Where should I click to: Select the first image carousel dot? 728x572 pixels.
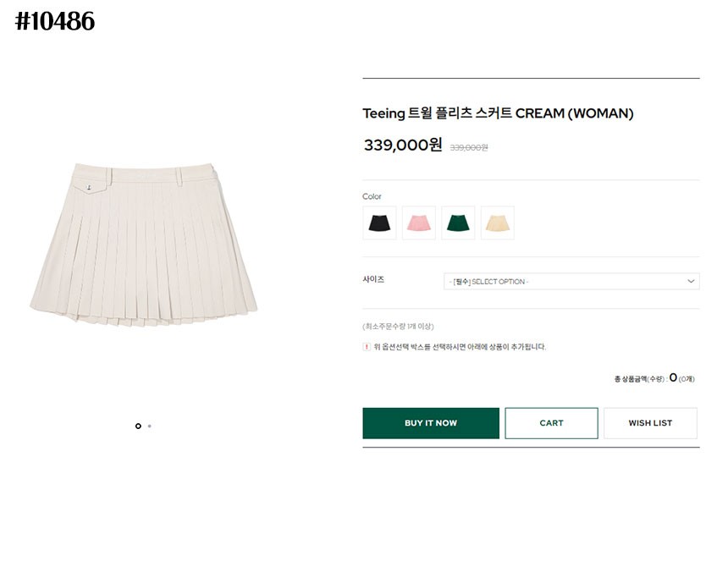138,426
